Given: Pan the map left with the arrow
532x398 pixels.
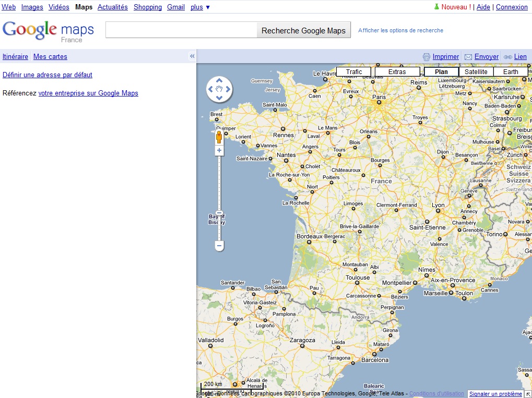Looking at the screenshot, I should [x=210, y=89].
